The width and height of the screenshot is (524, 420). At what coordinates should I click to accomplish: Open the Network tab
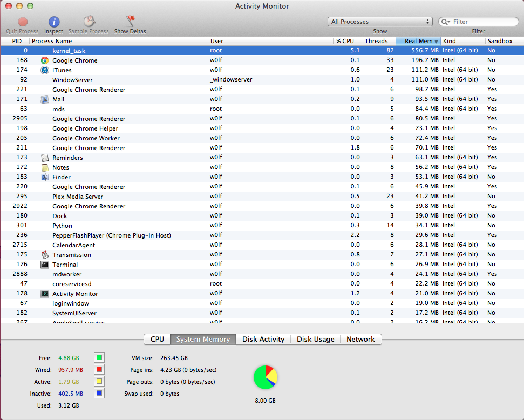point(360,339)
